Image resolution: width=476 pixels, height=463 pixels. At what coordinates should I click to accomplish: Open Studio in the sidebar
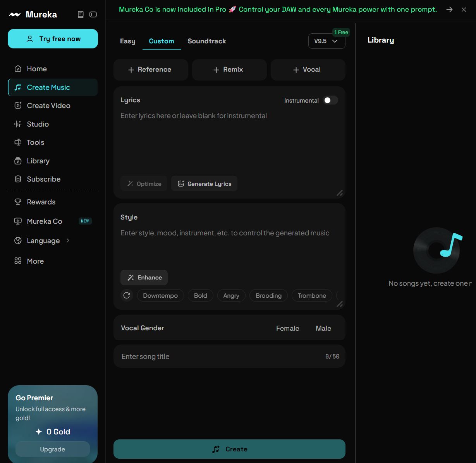[x=53, y=124]
